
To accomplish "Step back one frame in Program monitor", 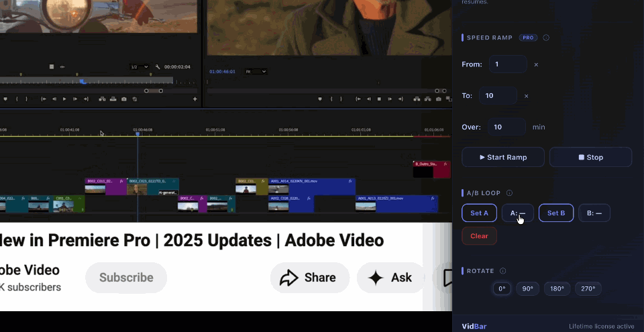I will point(369,99).
